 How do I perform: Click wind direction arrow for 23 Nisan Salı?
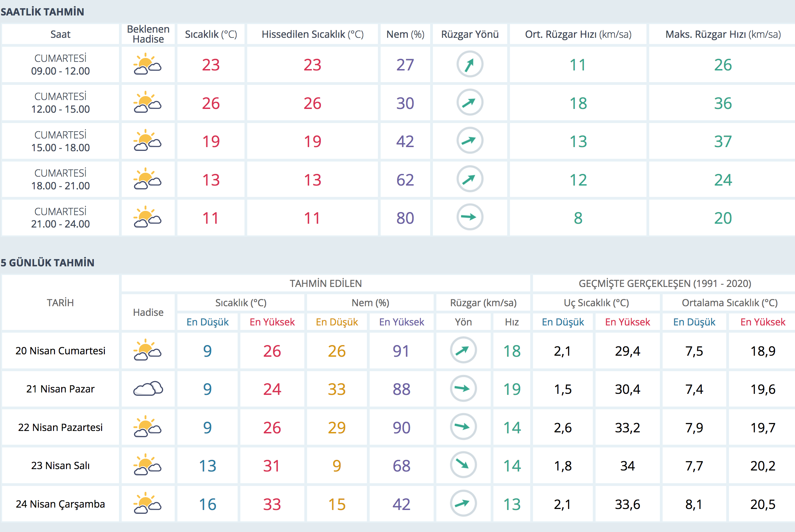point(463,465)
